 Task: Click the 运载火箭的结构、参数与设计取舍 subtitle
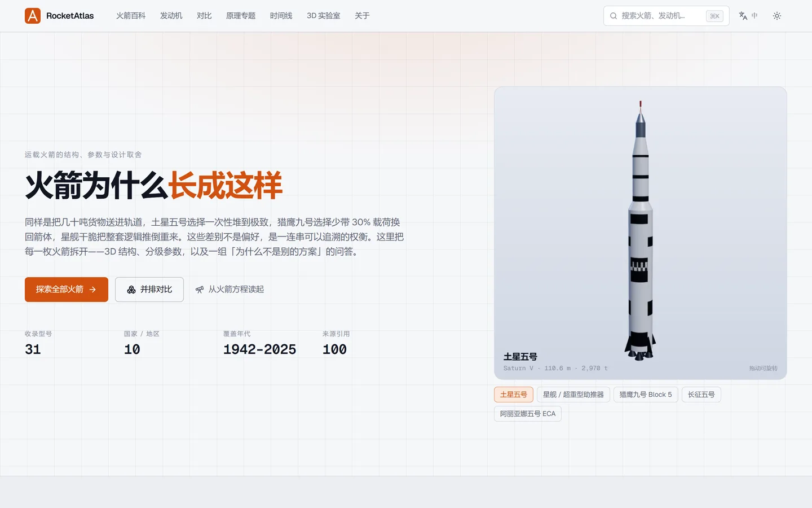pos(83,155)
